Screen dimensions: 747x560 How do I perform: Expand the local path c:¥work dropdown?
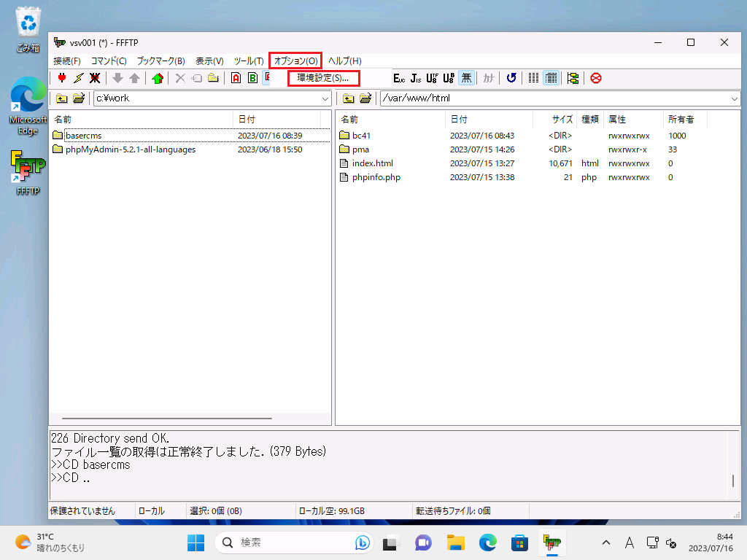[325, 98]
